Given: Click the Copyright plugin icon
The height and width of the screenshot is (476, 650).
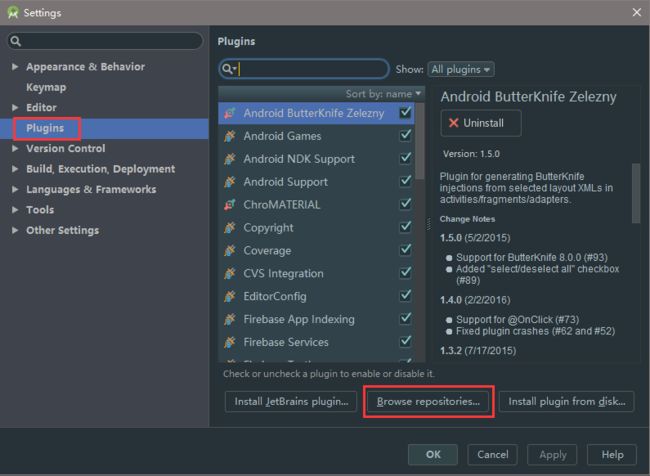Looking at the screenshot, I should (230, 228).
